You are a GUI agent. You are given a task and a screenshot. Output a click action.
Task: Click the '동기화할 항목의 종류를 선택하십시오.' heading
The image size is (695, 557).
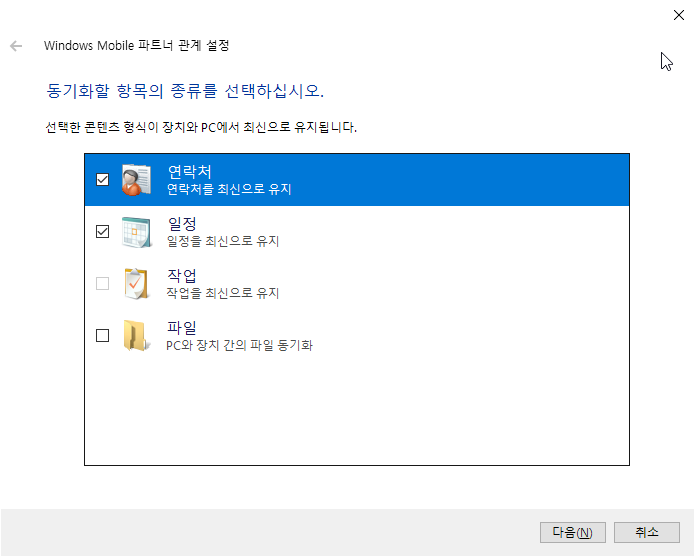pyautogui.click(x=185, y=91)
